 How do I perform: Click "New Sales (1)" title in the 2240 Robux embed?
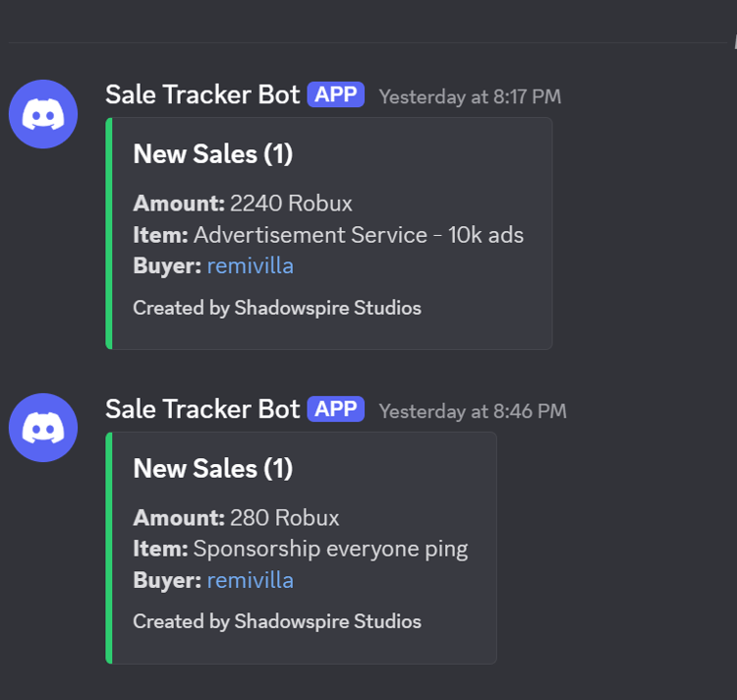pyautogui.click(x=213, y=153)
